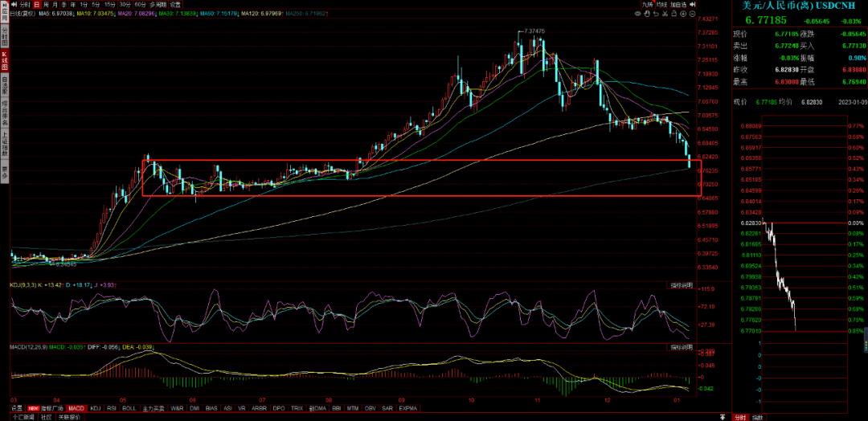Select the DMI indicator tab

tap(194, 408)
